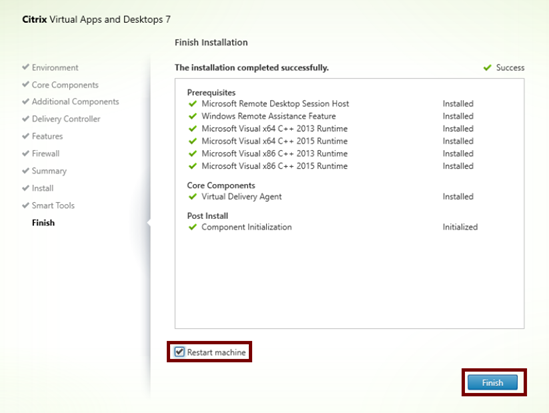The image size is (549, 413).
Task: Click the 'Microsoft Remote Desktop Session Host' text
Action: pos(275,104)
